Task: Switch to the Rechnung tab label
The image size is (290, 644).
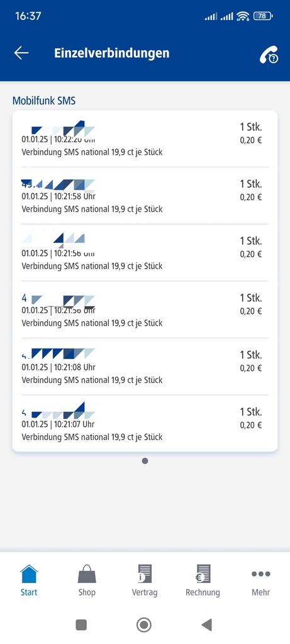Action: (203, 592)
